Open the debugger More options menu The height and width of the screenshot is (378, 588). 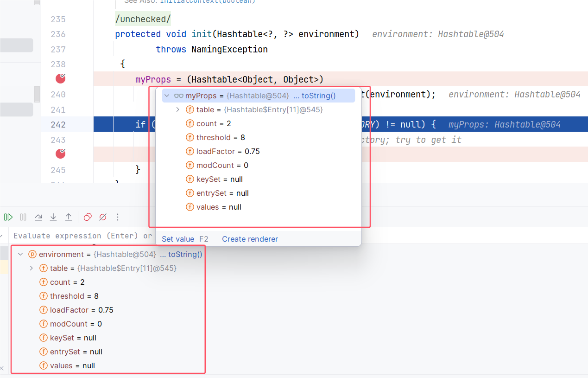coord(118,217)
